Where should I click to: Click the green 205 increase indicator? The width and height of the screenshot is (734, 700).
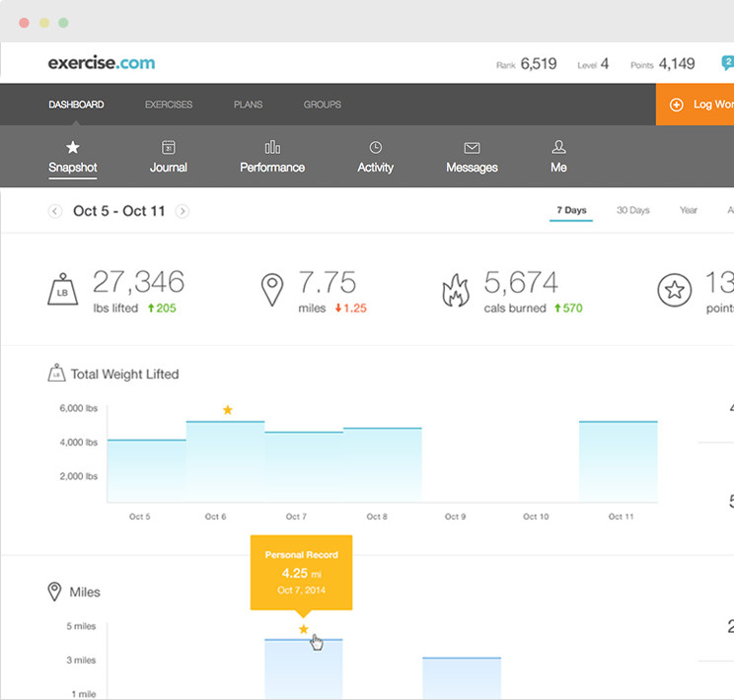point(162,308)
